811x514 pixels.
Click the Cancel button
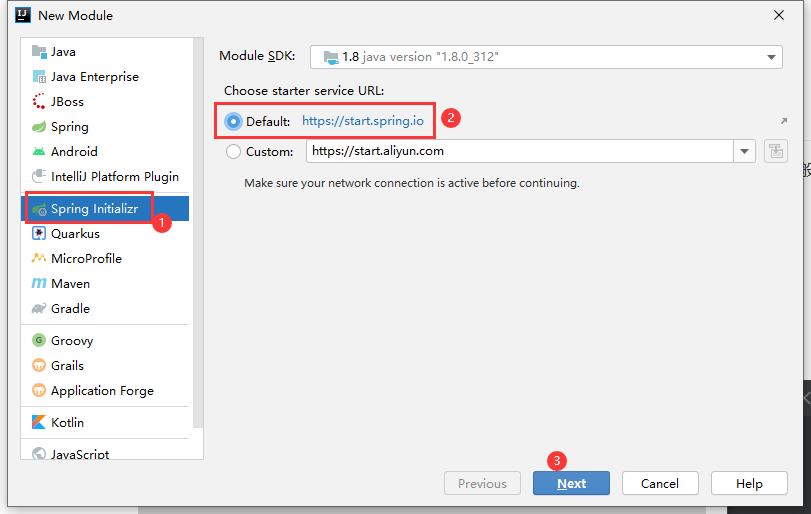660,483
